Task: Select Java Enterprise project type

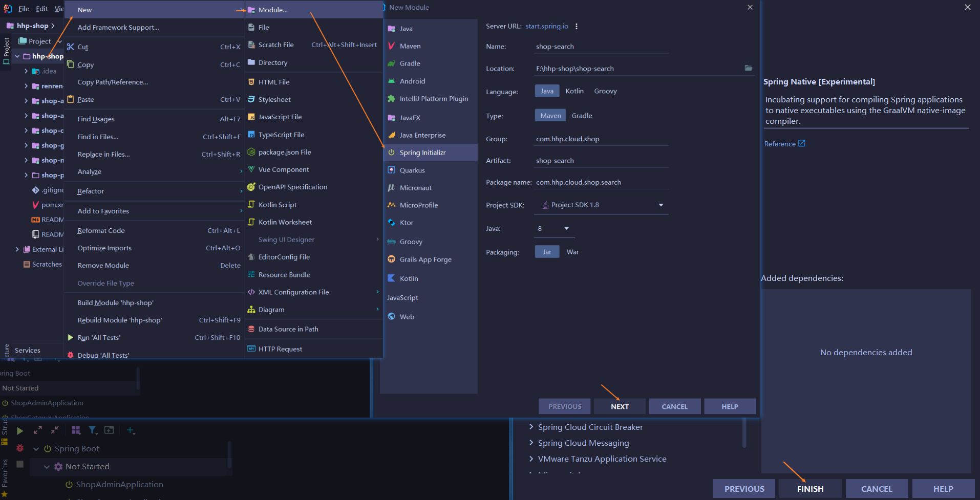Action: (x=430, y=135)
